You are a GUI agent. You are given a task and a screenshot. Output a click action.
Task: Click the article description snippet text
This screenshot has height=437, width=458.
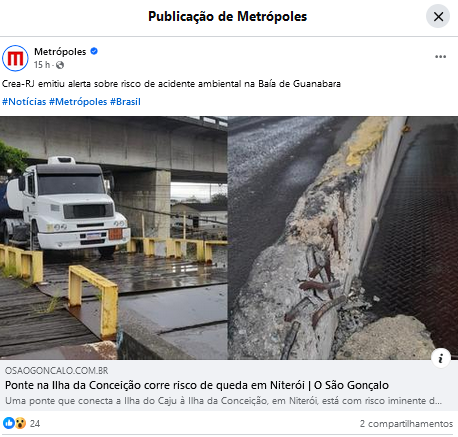coord(223,401)
